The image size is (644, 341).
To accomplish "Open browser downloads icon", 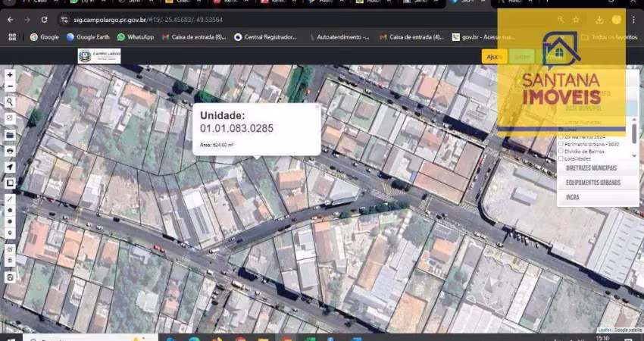I will click(599, 20).
